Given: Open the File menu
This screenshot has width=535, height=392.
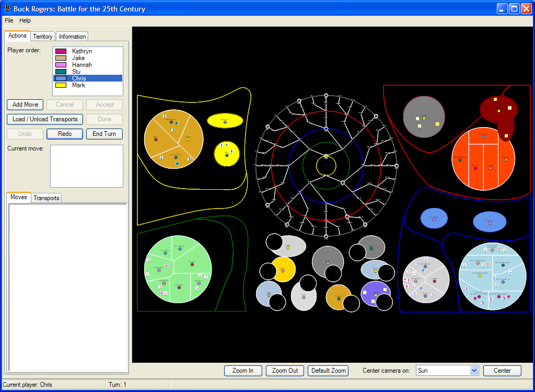Looking at the screenshot, I should point(9,20).
